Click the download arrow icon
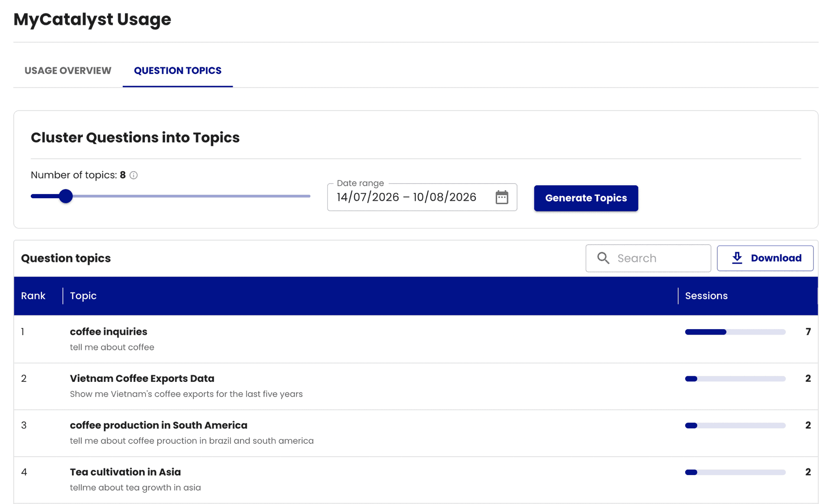The image size is (832, 504). (737, 258)
